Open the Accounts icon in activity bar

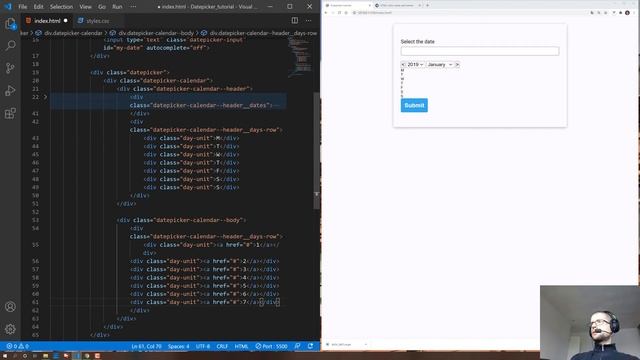(10, 307)
